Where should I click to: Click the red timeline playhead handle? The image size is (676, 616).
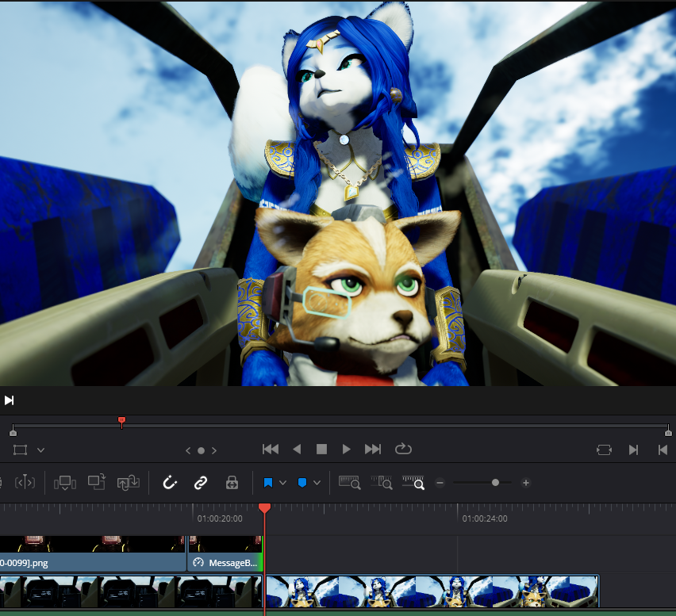[x=265, y=508]
